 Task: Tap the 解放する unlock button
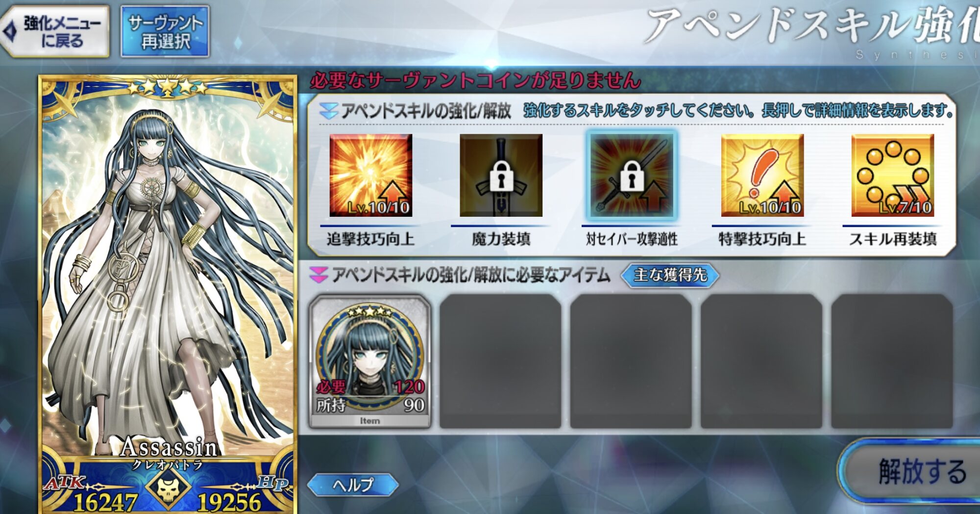911,472
